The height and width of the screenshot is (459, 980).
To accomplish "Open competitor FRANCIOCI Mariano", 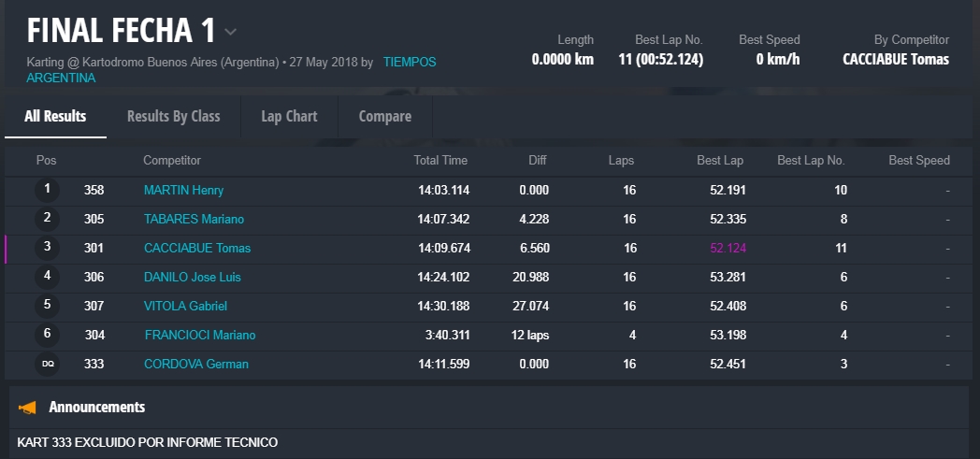I will [x=199, y=336].
